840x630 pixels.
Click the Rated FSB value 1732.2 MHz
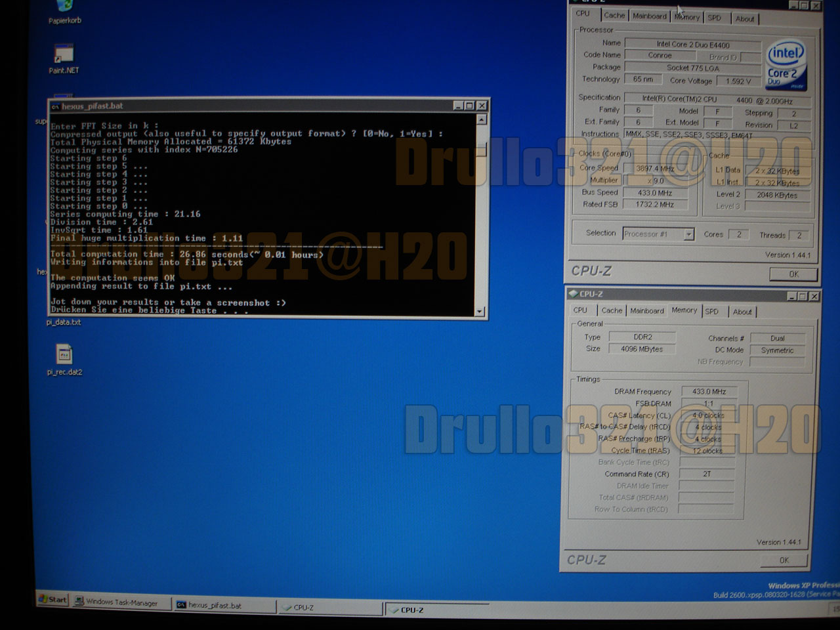pyautogui.click(x=656, y=205)
